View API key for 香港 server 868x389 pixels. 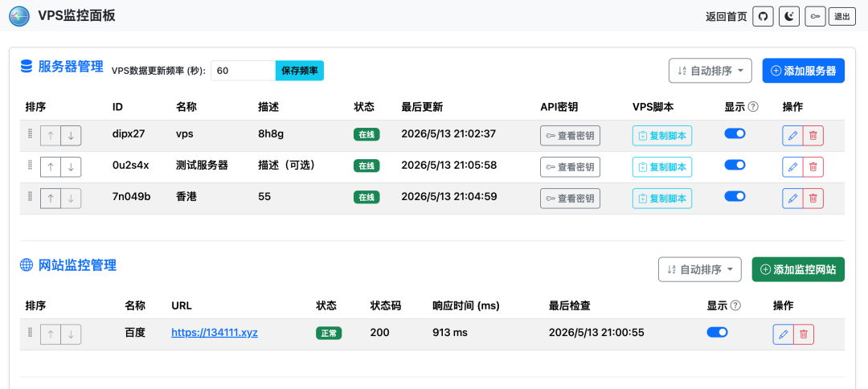(x=570, y=198)
